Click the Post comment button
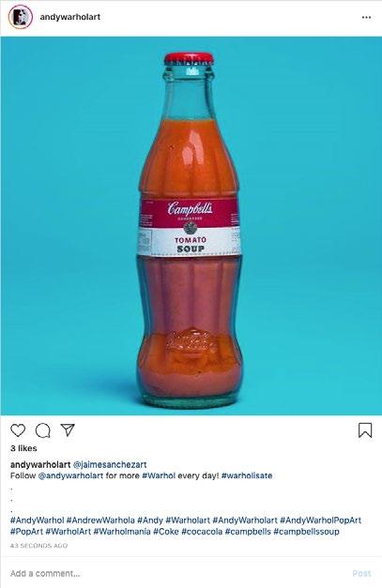This screenshot has height=588, width=382. click(361, 573)
